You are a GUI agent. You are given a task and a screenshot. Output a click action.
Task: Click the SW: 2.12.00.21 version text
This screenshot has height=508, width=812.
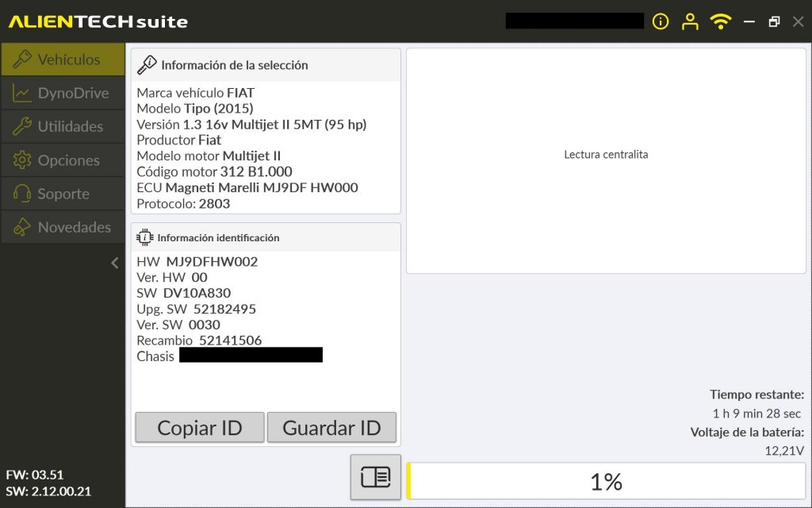(x=48, y=491)
